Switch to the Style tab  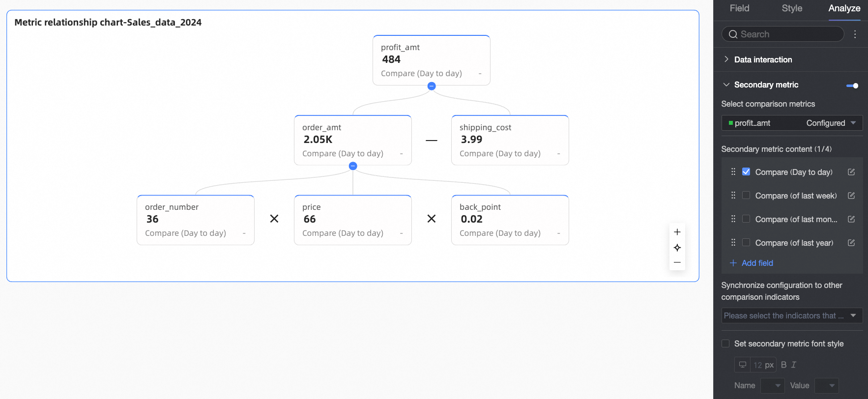pyautogui.click(x=792, y=8)
